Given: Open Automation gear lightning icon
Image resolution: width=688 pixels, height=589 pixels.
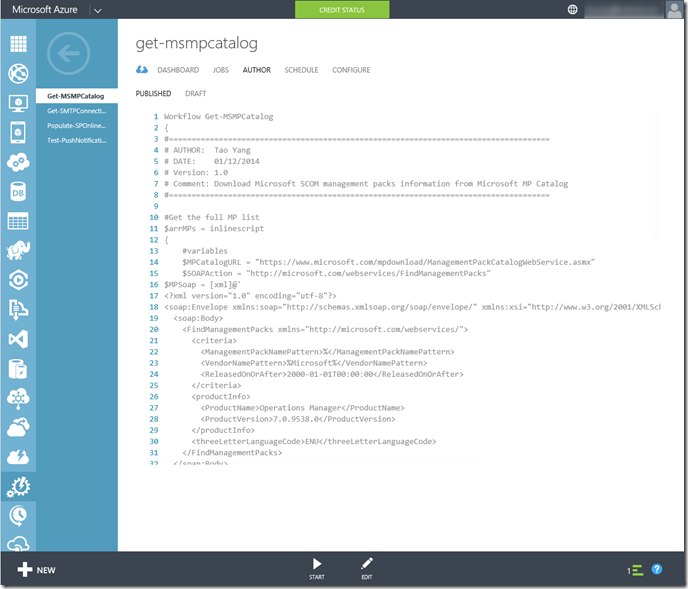Looking at the screenshot, I should tap(18, 487).
